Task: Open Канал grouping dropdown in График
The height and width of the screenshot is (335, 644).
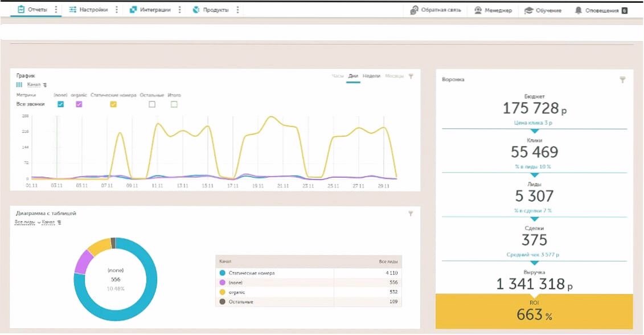Action: tap(34, 85)
